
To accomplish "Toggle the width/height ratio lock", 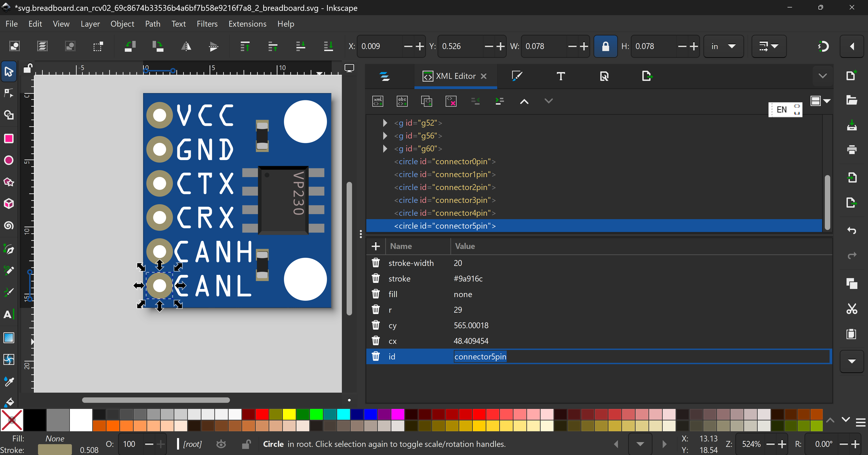I will [605, 46].
